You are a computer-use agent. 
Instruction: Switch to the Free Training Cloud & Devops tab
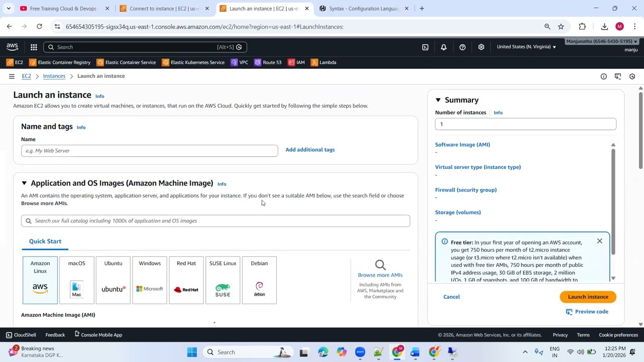tap(64, 9)
